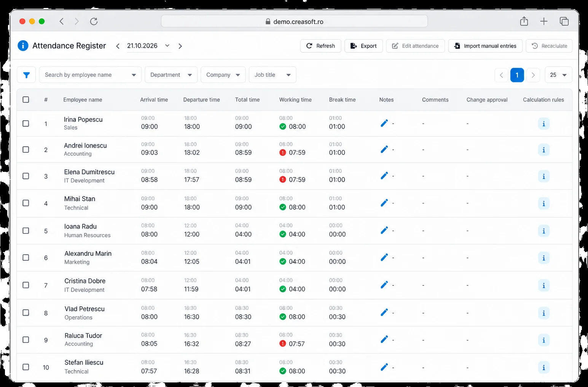Show calculation rules for Cristina Dobre

pyautogui.click(x=543, y=285)
